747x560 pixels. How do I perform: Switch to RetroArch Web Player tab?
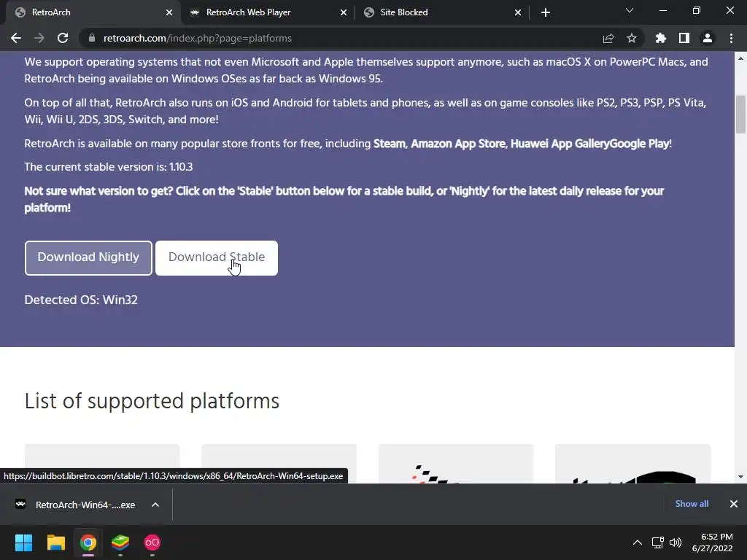tap(268, 12)
